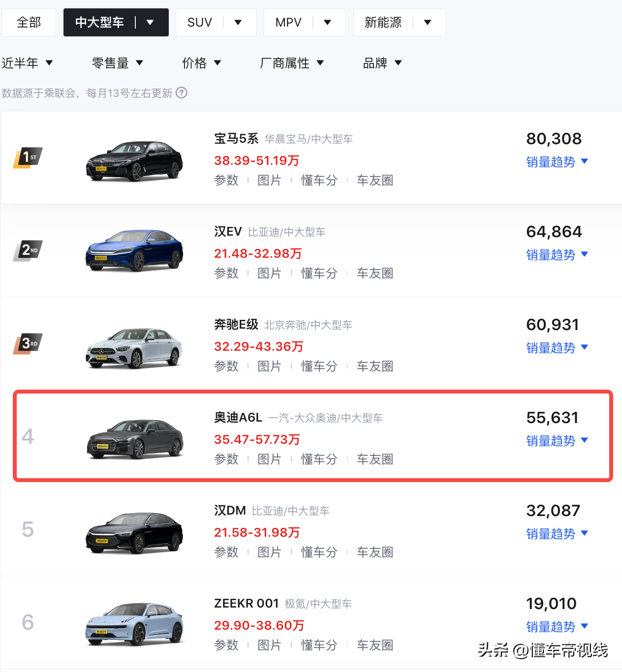Click the help question mark icon
The height and width of the screenshot is (672, 622).
pyautogui.click(x=182, y=93)
